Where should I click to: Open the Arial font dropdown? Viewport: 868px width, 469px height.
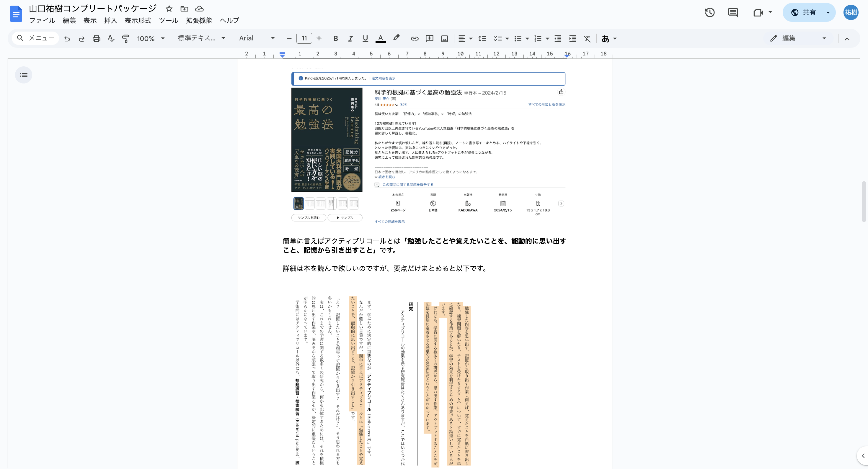pyautogui.click(x=257, y=38)
